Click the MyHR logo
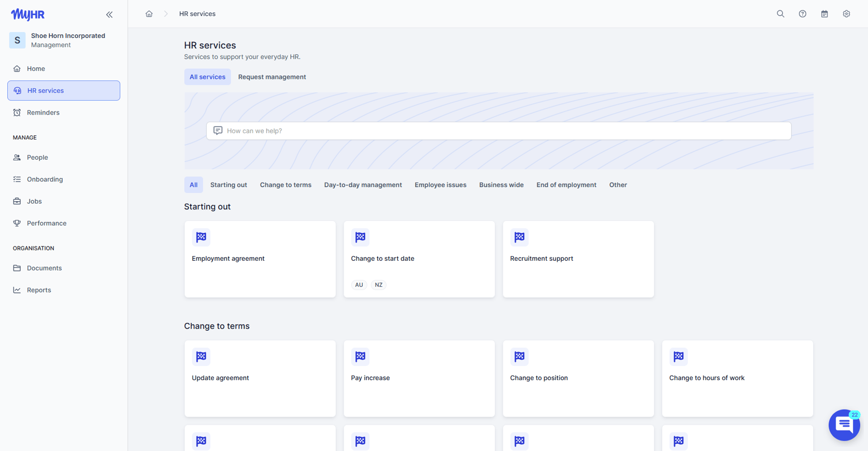The image size is (868, 451). pos(28,15)
